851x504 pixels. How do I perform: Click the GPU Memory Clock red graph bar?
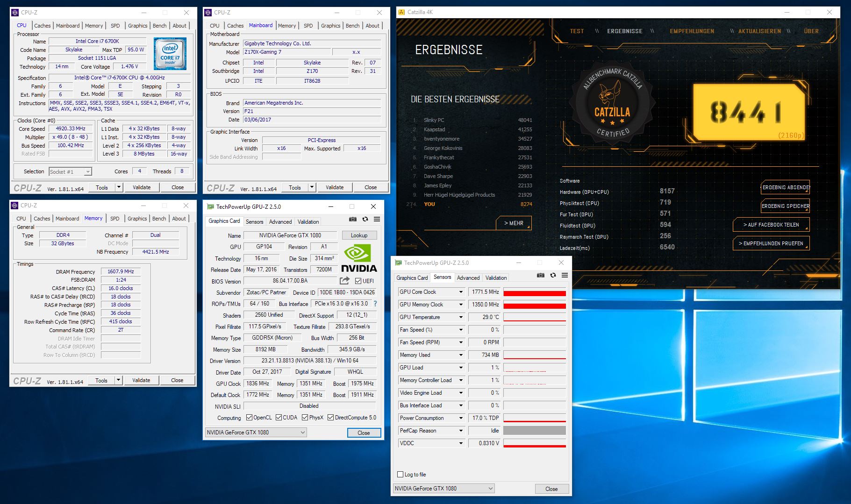click(x=535, y=306)
